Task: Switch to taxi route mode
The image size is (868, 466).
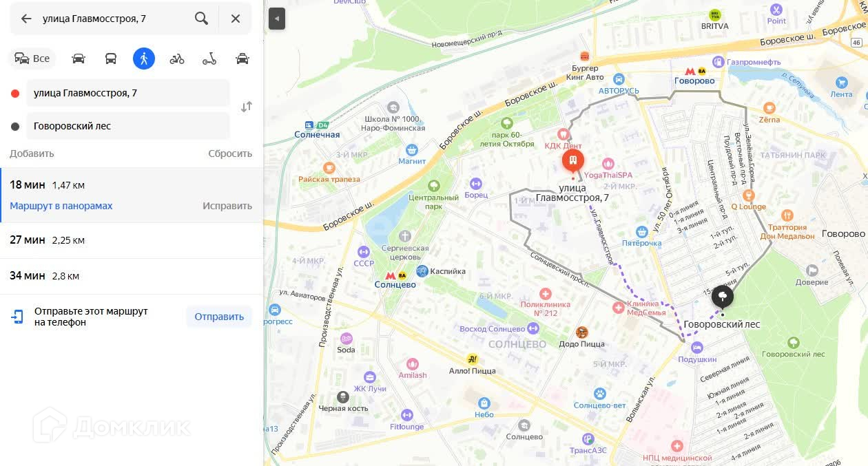Action: pyautogui.click(x=242, y=59)
